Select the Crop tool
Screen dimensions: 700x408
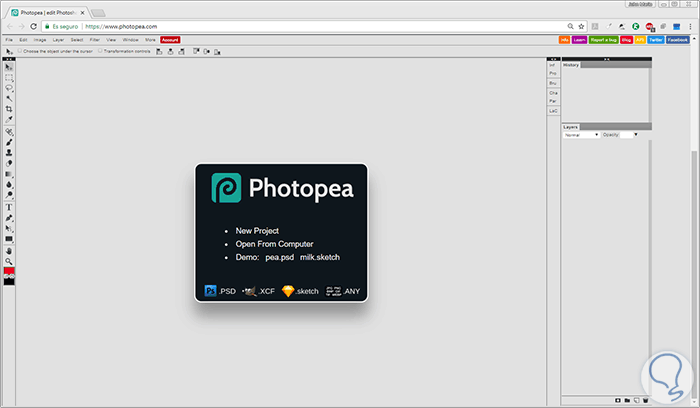pyautogui.click(x=9, y=109)
